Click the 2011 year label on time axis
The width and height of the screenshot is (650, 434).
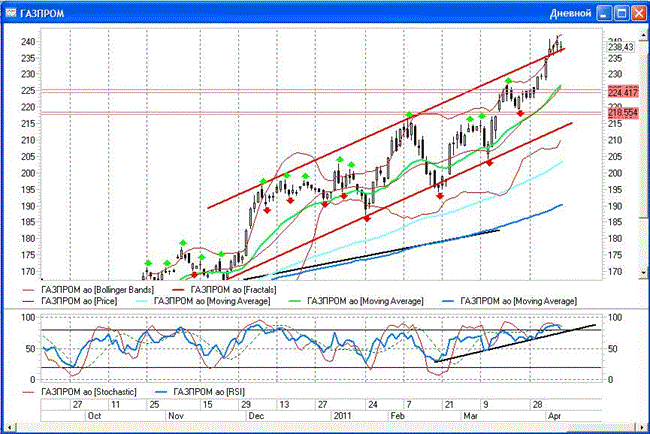point(342,416)
